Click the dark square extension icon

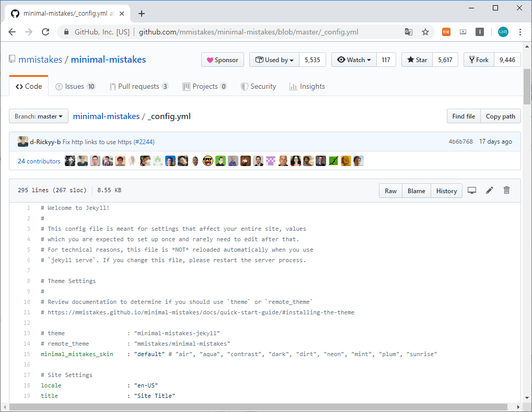pos(479,32)
